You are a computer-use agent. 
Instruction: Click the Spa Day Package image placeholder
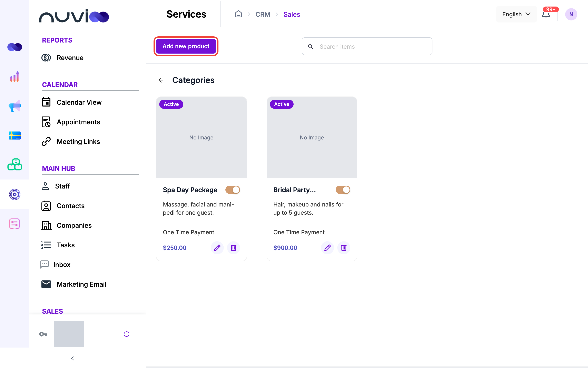pos(202,138)
